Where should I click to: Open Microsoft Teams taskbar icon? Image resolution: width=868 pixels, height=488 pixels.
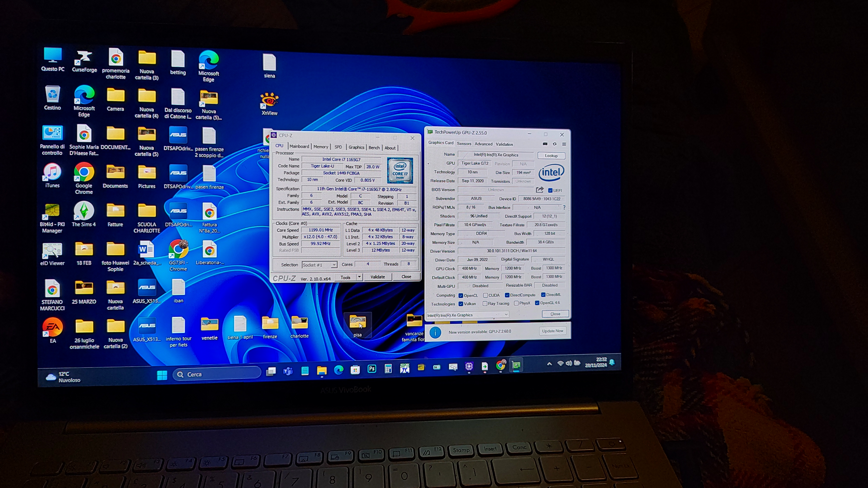point(288,371)
